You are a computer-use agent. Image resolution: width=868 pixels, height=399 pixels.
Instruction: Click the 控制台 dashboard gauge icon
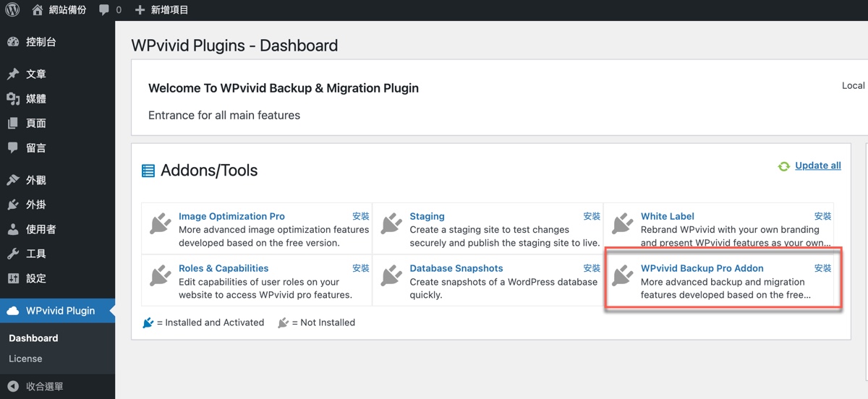pyautogui.click(x=13, y=42)
